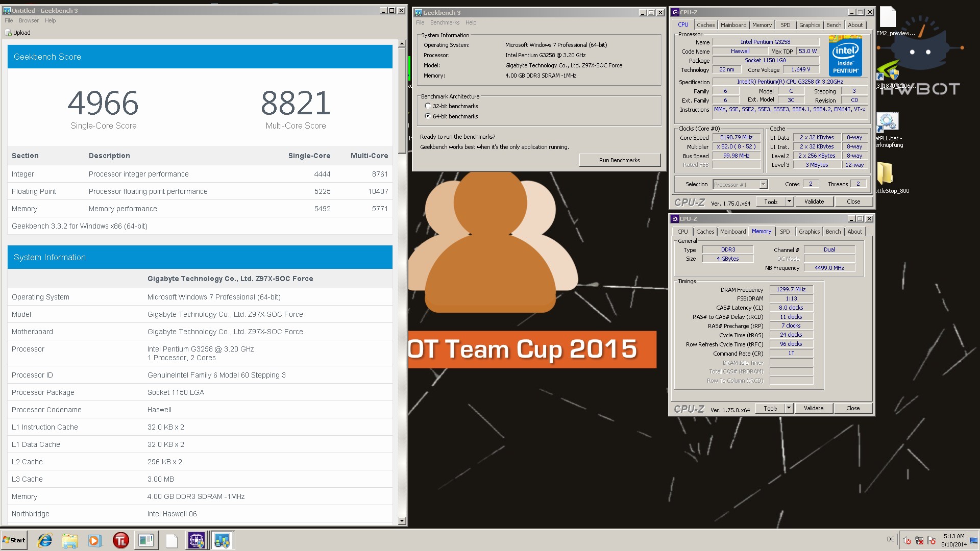Click the disconnected network tray icon
The width and height of the screenshot is (980, 551).
click(x=919, y=540)
